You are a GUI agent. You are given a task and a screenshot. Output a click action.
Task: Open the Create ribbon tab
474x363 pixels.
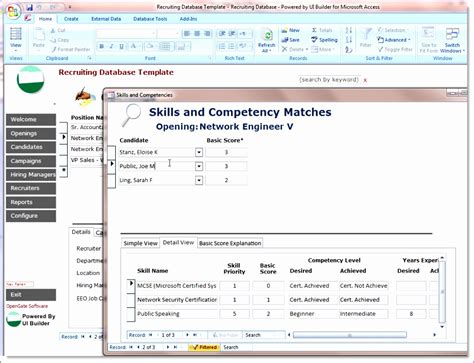[x=71, y=19]
